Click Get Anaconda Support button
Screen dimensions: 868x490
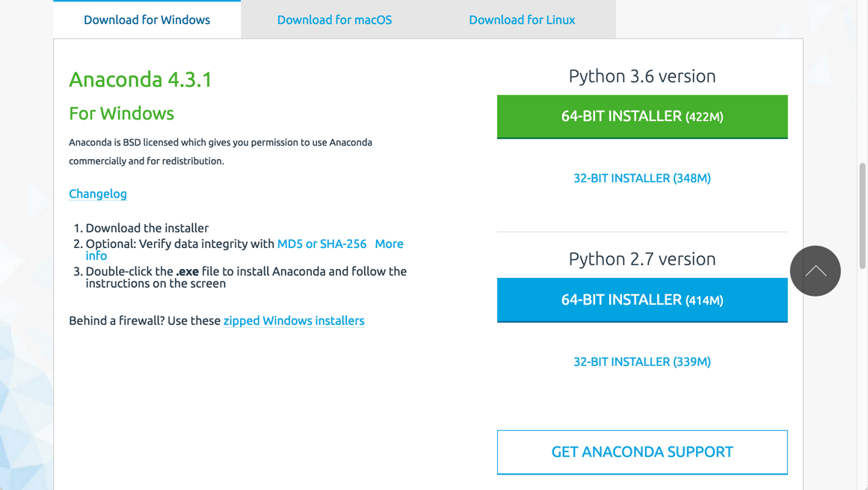pos(642,452)
